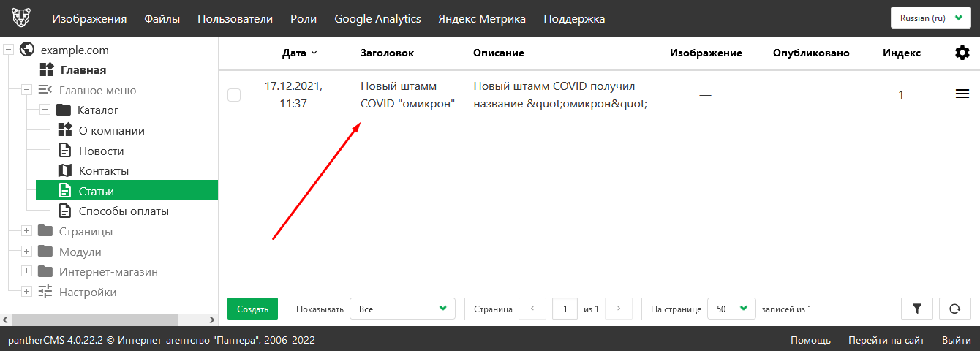Change records per page dropdown
This screenshot has width=980, height=351.
(731, 309)
